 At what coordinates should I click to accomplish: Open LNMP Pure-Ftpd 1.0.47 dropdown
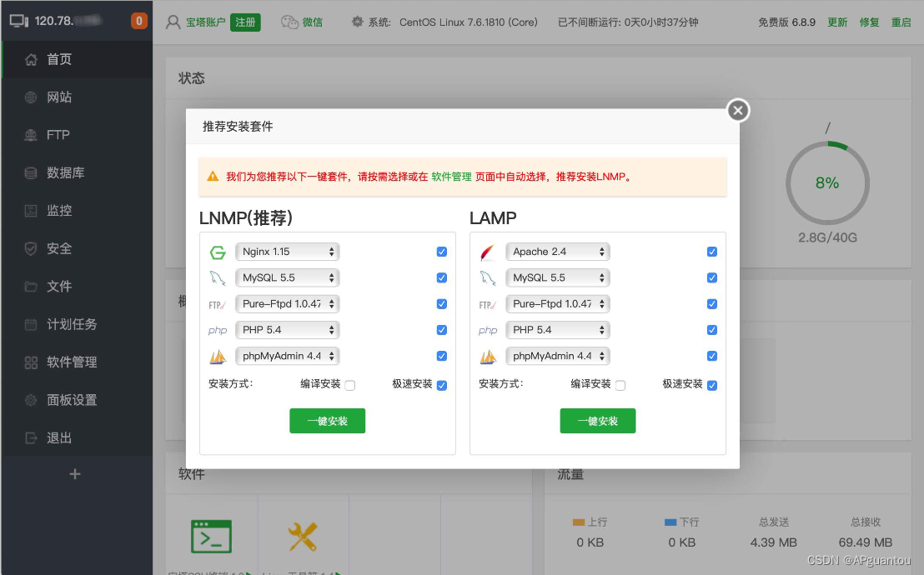coord(288,304)
